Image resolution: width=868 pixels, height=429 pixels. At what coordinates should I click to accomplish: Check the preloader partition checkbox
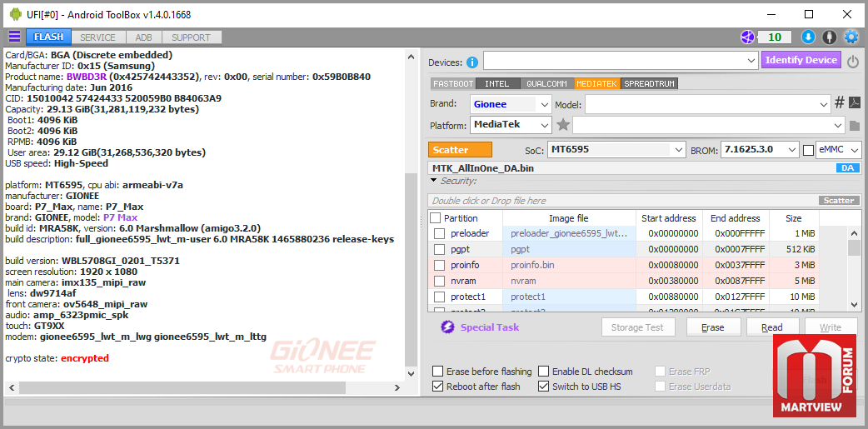[439, 233]
